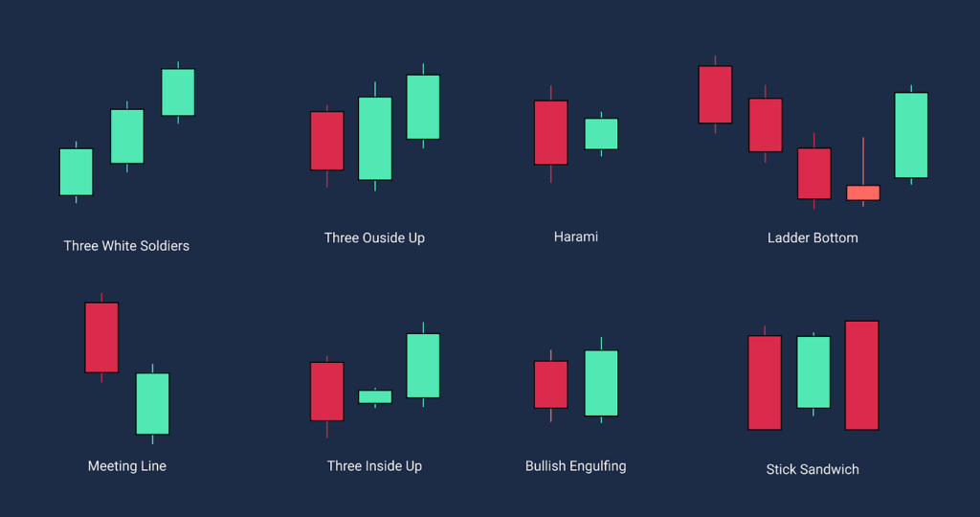Image resolution: width=980 pixels, height=517 pixels.
Task: Click the Stick Sandwich caption
Action: pos(813,469)
